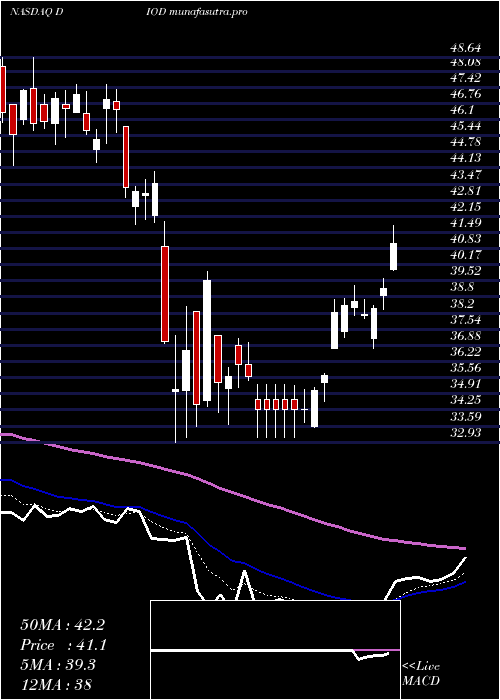Click the 36.88 price axis label
500x700 pixels.
pos(465,336)
